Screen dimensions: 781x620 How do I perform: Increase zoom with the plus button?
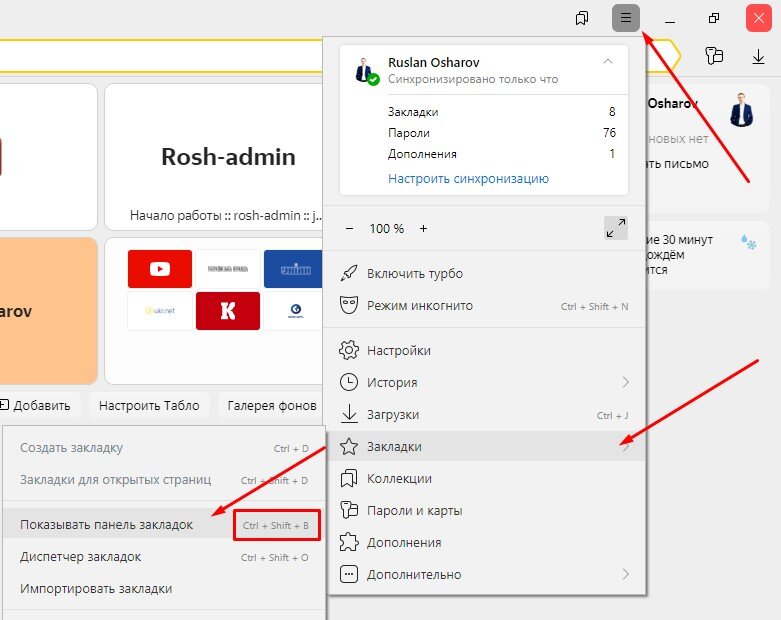pos(423,229)
